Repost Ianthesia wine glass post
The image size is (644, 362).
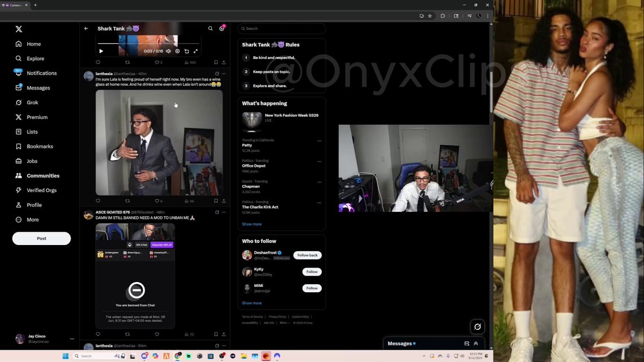128,201
